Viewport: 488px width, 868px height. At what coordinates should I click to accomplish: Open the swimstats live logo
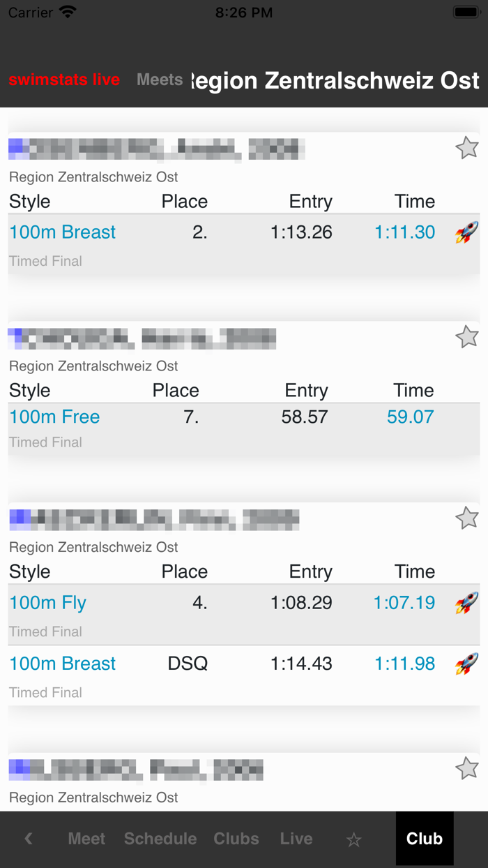(x=64, y=80)
